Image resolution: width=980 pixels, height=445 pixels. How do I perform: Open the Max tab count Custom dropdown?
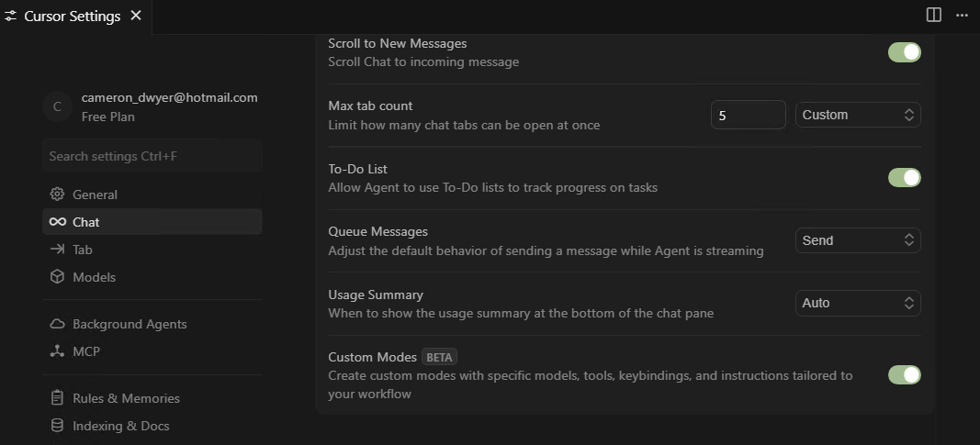tap(857, 115)
